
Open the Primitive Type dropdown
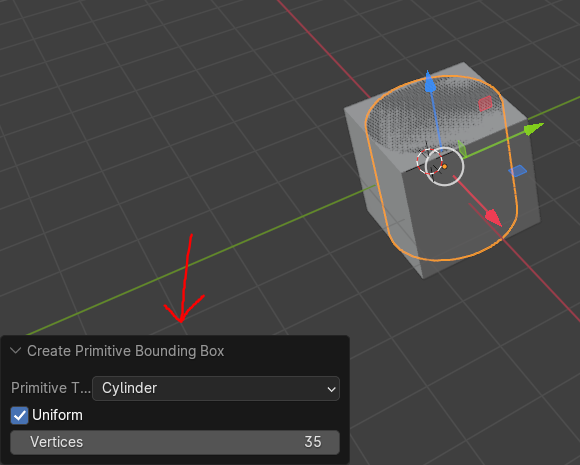[x=216, y=388]
